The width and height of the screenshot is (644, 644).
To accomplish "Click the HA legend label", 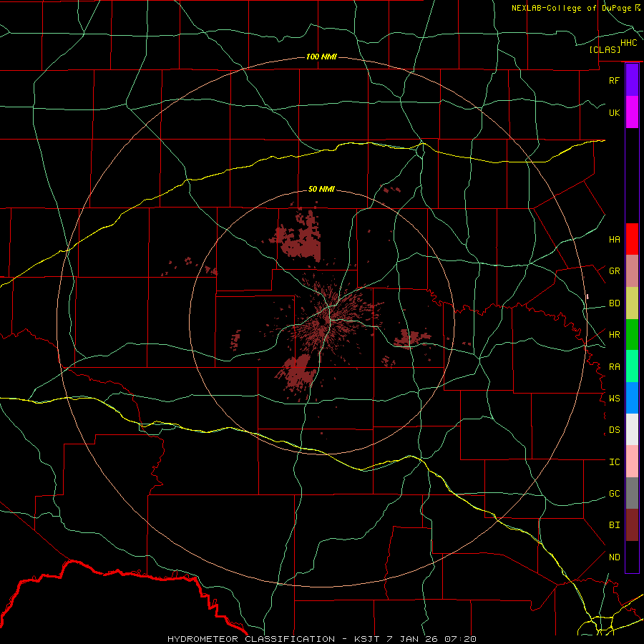I will (614, 239).
